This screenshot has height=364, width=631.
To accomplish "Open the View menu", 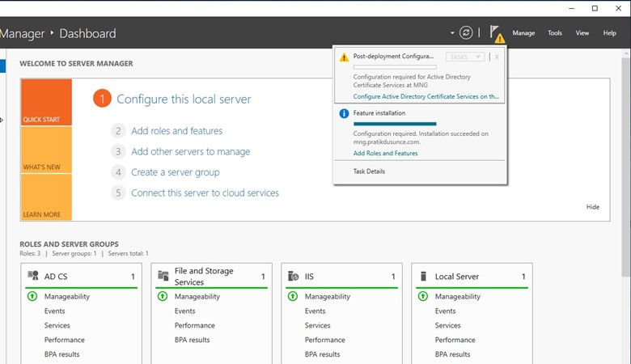I will pos(582,33).
